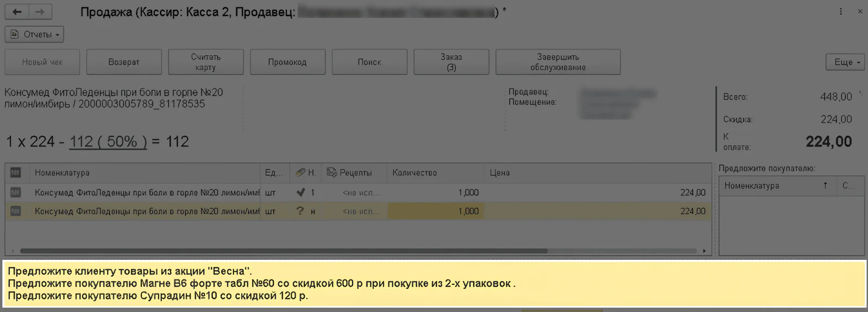
Task: Click the pill icon column header
Action: click(300, 173)
